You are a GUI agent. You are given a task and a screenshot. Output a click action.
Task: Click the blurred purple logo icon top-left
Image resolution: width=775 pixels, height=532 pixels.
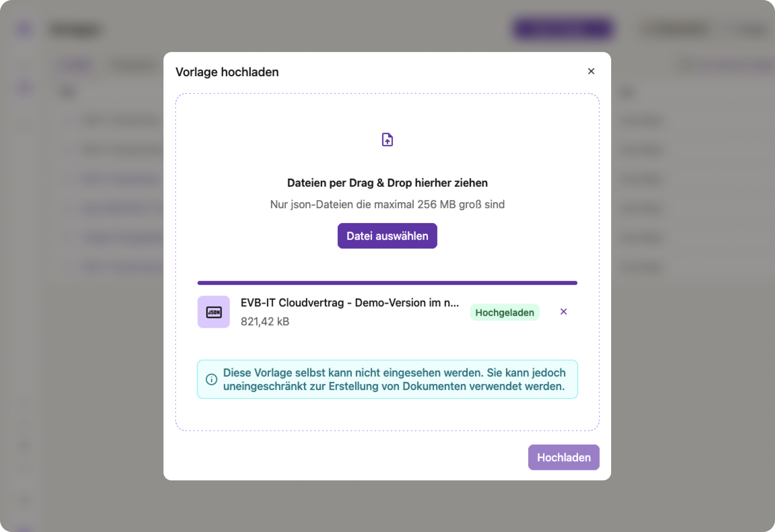pyautogui.click(x=25, y=29)
